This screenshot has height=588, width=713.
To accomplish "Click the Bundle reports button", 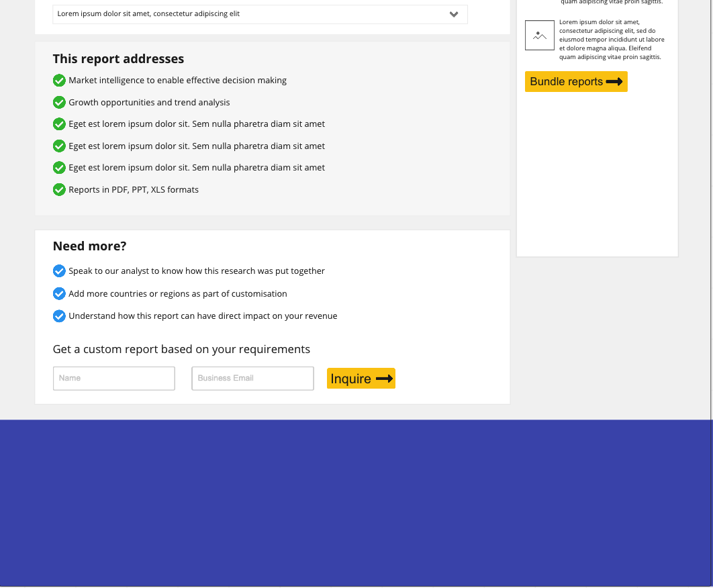I will (x=576, y=81).
